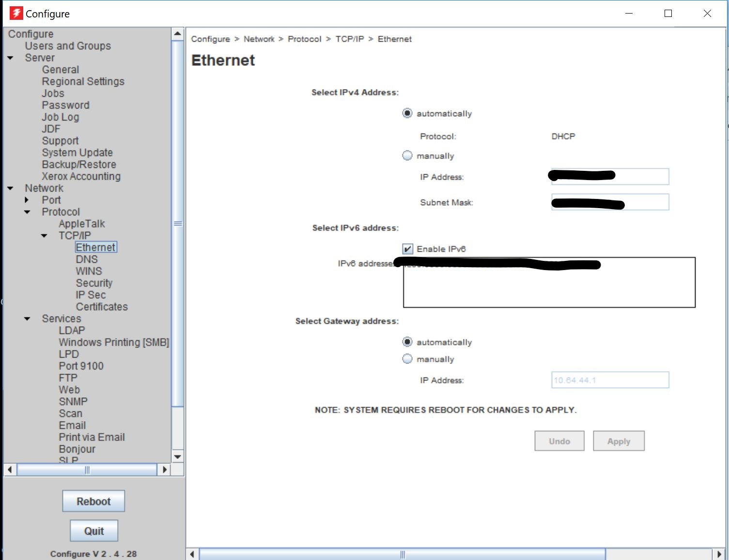Open Certificates settings in the sidebar
This screenshot has width=729, height=560.
click(x=102, y=306)
